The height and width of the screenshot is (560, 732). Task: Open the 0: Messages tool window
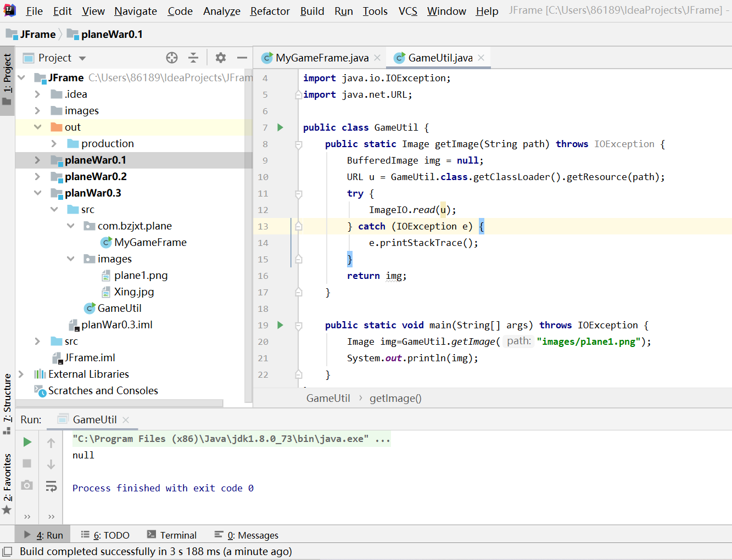247,535
